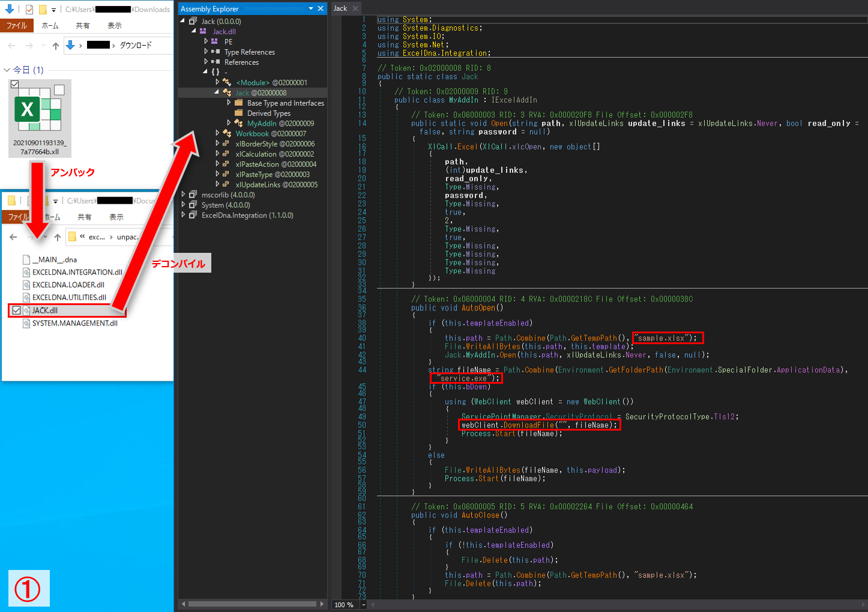This screenshot has height=612, width=868.
Task: Click the Assembly Explorer horizontal scrollbar thumb
Action: tap(252, 604)
